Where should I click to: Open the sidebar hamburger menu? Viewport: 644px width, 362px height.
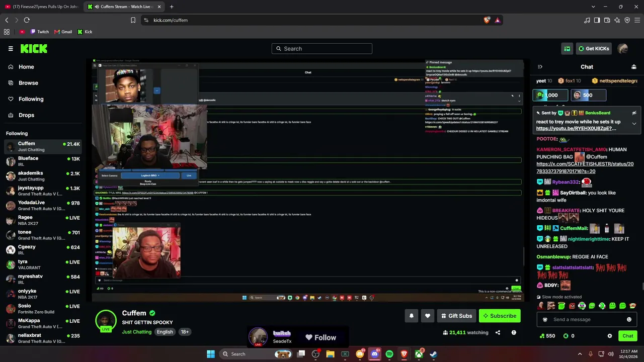11,49
